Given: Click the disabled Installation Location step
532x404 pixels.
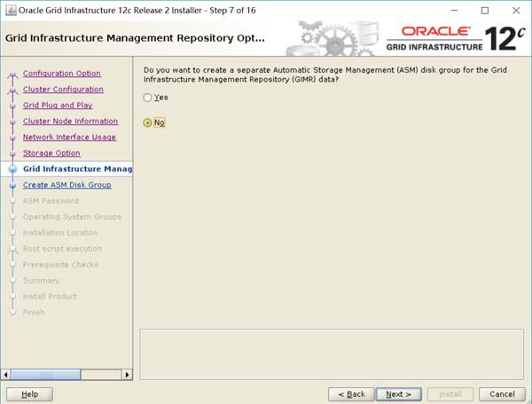Looking at the screenshot, I should [60, 232].
